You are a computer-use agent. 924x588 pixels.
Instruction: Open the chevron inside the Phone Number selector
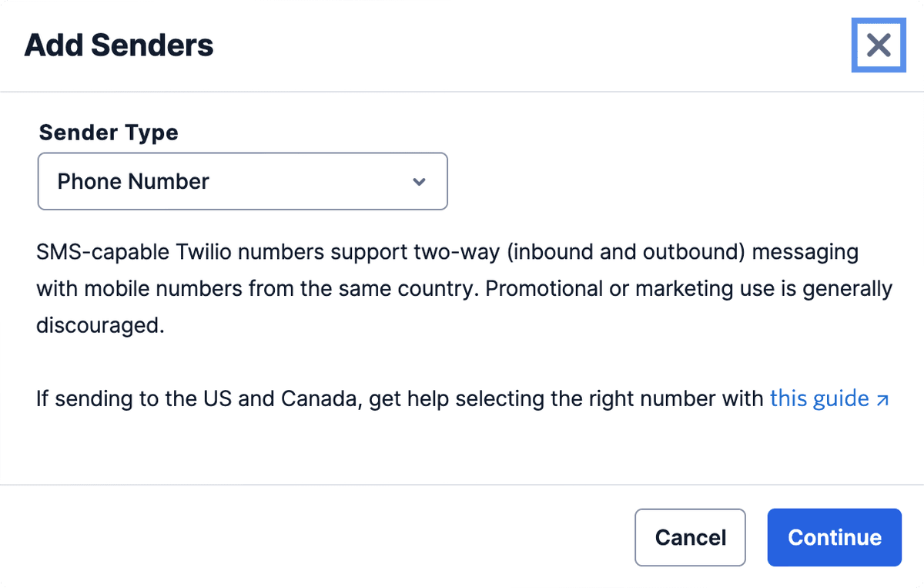(x=418, y=181)
